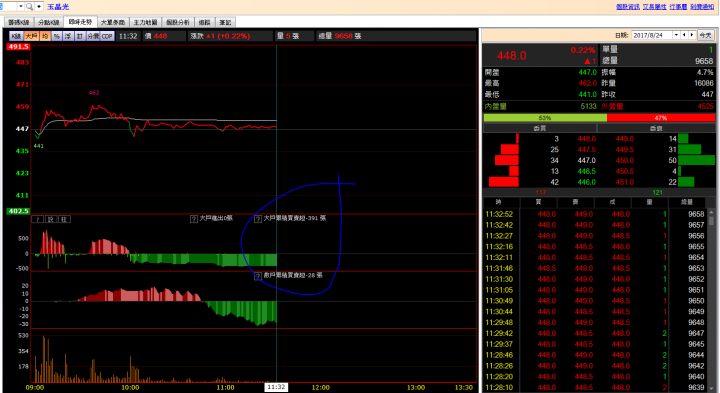Open the stock code dropdown arrow
This screenshot has height=393, width=720.
(x=21, y=6)
